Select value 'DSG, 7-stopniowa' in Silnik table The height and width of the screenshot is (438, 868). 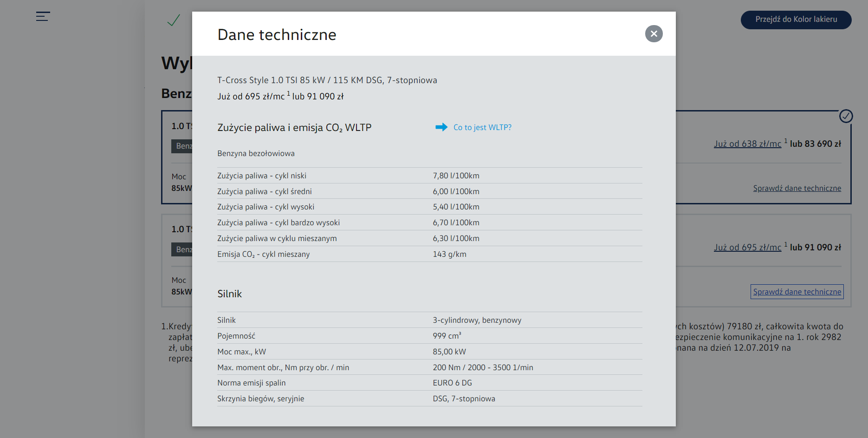pyautogui.click(x=464, y=399)
